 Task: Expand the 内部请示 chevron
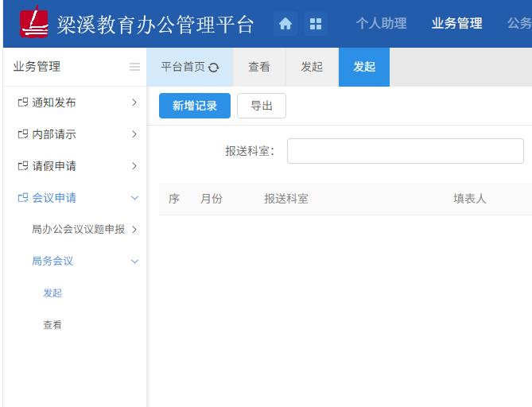[x=134, y=134]
